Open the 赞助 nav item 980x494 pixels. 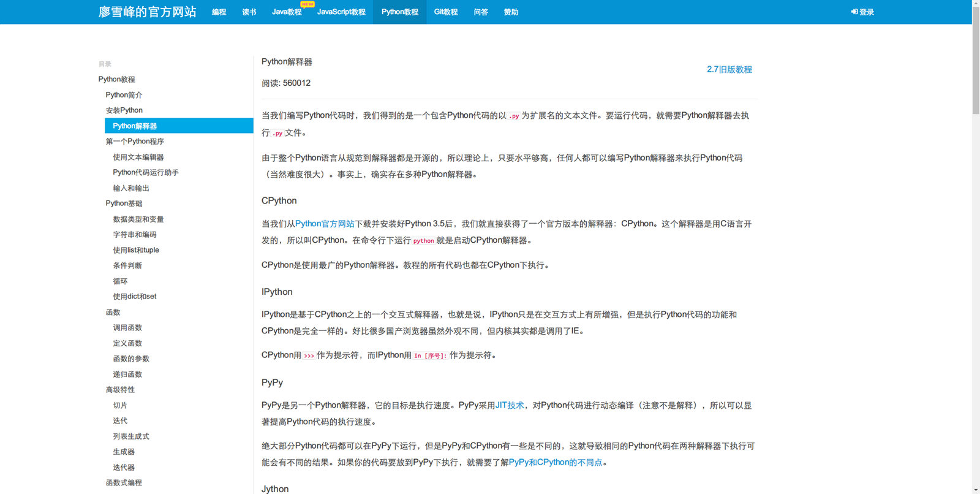(x=511, y=12)
